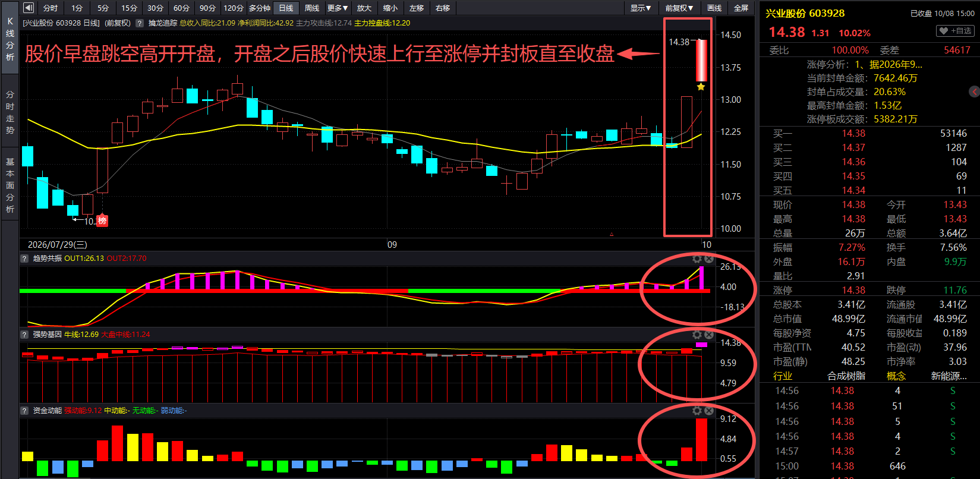Viewport: 980px width, 479px height.
Task: Add stock to watchlist with +自选 heart button
Action: pos(956,31)
